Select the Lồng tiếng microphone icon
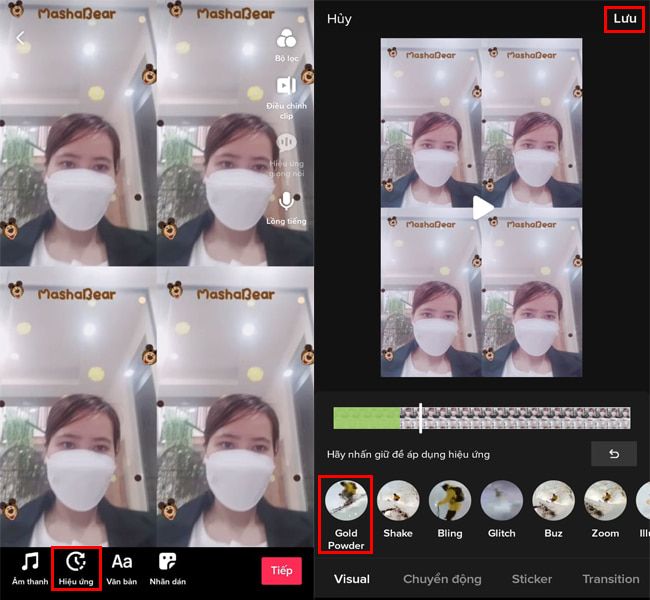 tap(287, 203)
